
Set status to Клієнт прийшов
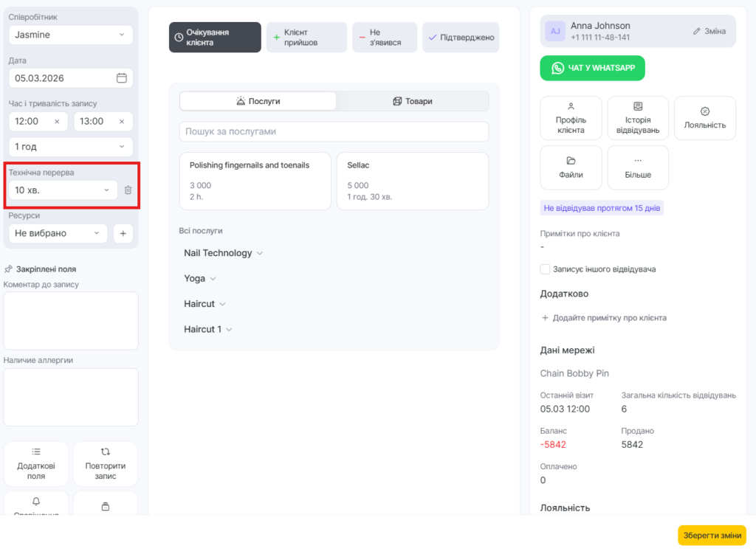coord(306,38)
